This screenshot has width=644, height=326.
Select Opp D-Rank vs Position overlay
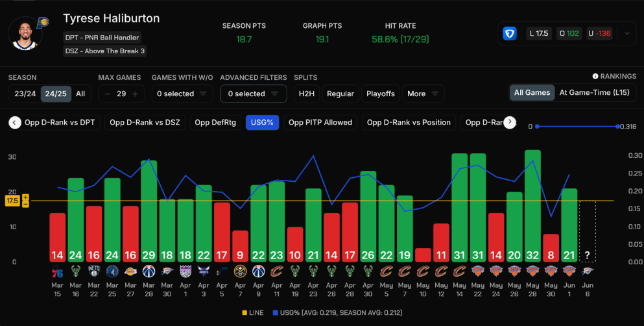[409, 123]
